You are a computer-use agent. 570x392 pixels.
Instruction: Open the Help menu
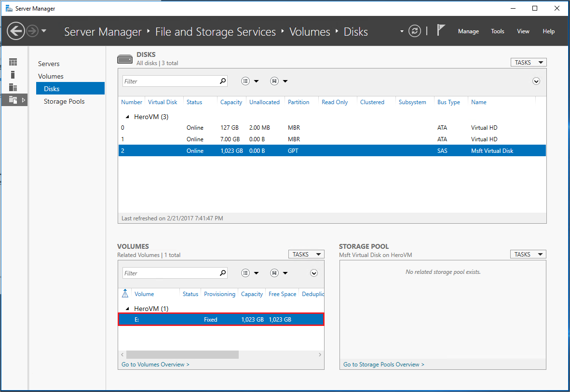tap(549, 31)
